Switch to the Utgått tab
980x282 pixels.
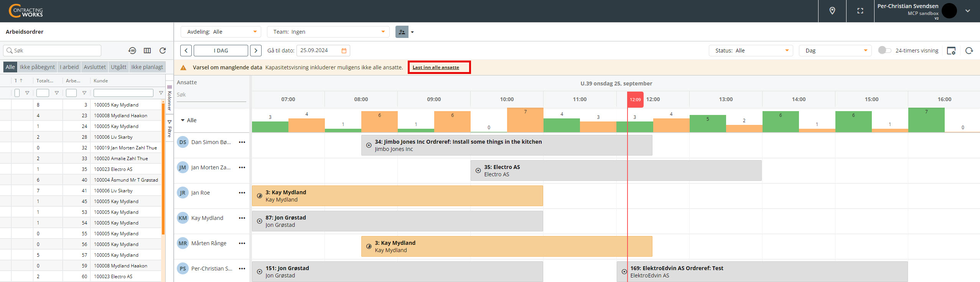(119, 67)
